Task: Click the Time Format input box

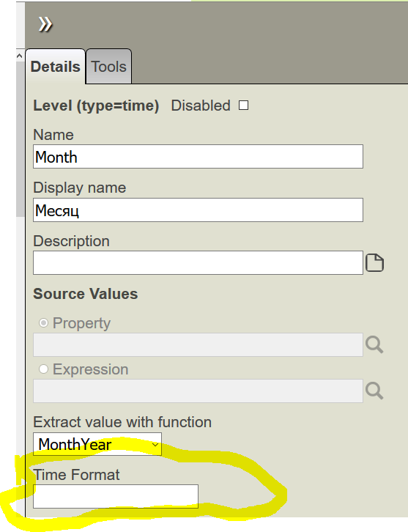Action: click(116, 496)
